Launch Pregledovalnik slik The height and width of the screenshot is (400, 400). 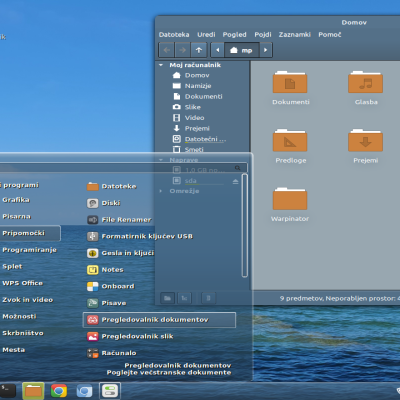point(130,336)
